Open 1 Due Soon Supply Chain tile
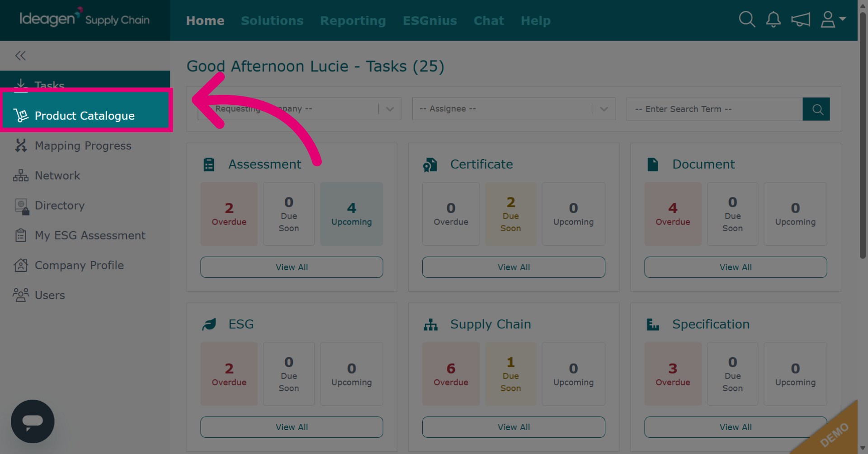Image resolution: width=868 pixels, height=454 pixels. click(511, 374)
